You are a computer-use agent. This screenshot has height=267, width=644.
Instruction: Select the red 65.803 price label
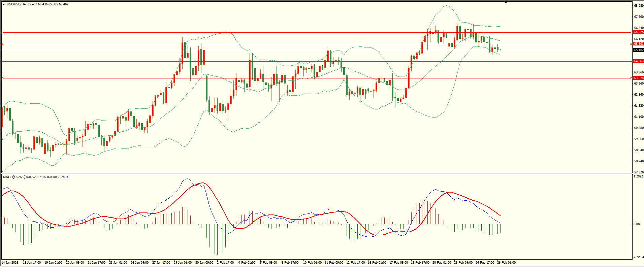coord(638,44)
